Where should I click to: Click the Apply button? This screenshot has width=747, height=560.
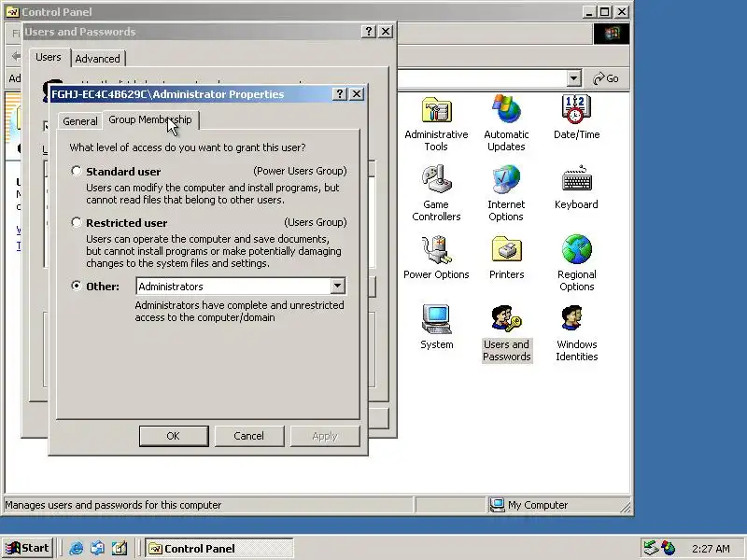pyautogui.click(x=324, y=436)
